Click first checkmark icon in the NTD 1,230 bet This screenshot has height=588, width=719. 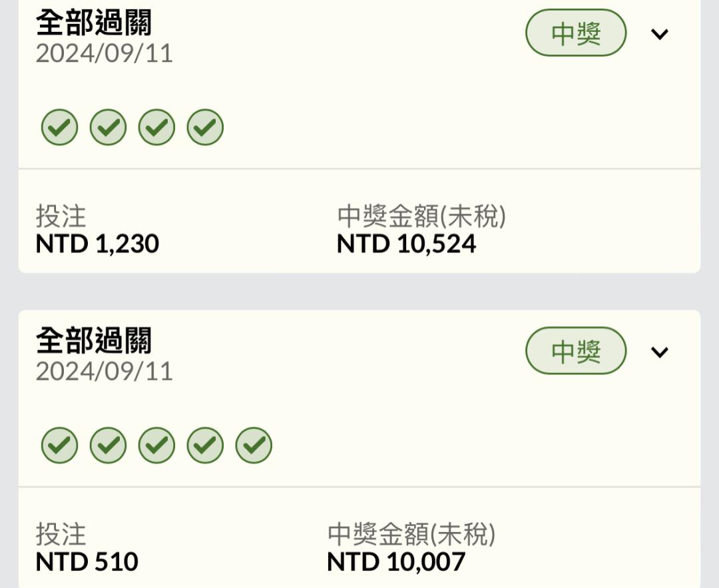[x=60, y=127]
